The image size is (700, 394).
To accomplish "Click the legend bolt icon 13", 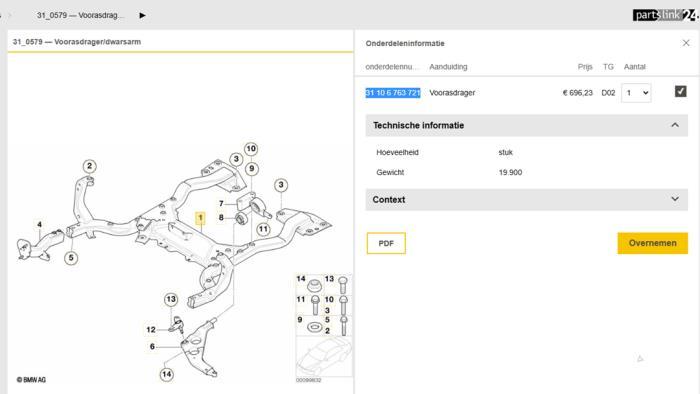I will coord(343,285).
